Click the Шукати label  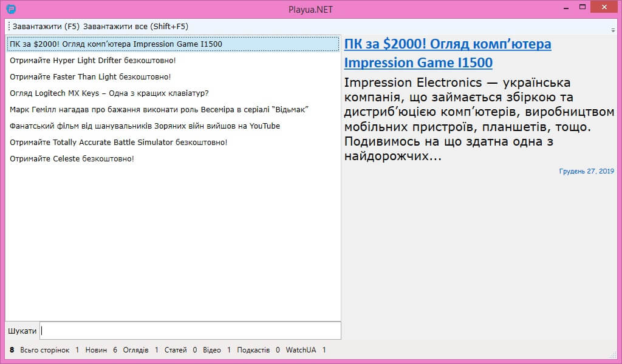click(x=22, y=331)
